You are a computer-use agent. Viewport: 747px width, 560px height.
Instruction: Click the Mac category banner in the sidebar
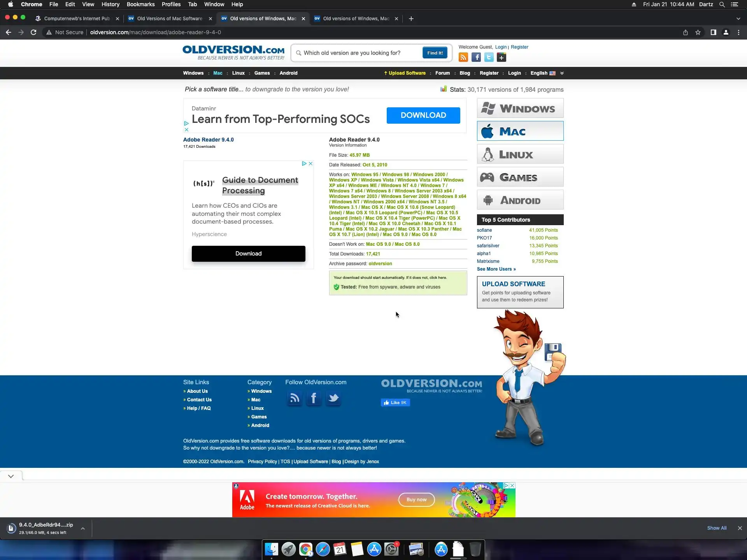pos(520,131)
